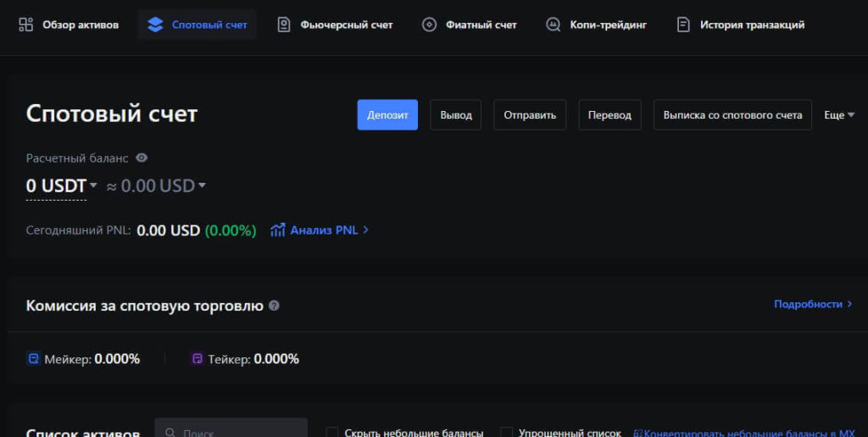Click the Обзор активов grid icon

coord(26,25)
